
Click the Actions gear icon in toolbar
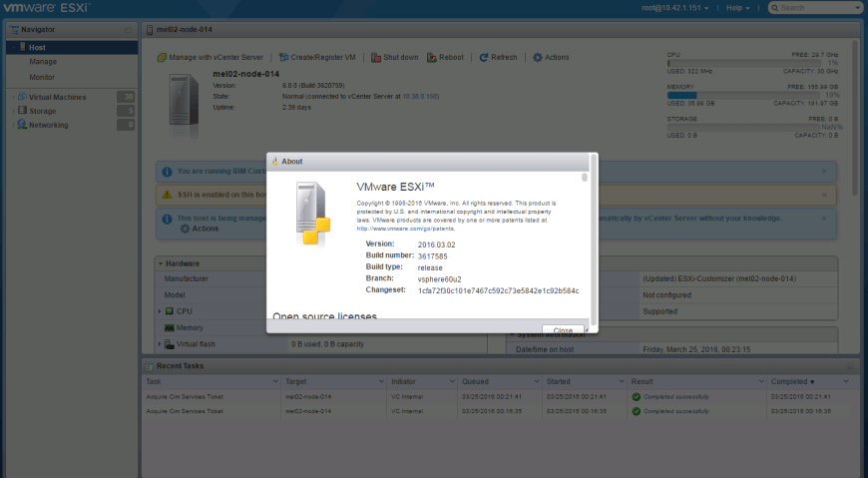point(537,57)
